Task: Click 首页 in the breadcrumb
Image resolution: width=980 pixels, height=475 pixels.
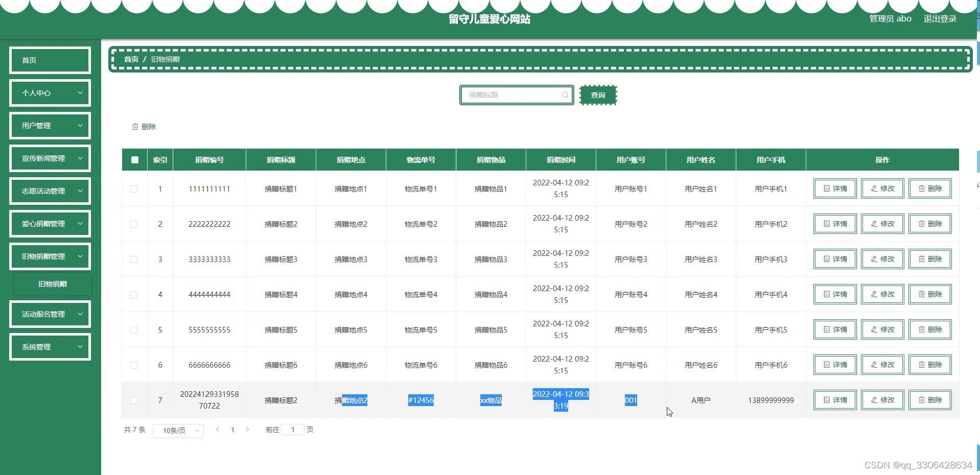Action: [x=131, y=59]
